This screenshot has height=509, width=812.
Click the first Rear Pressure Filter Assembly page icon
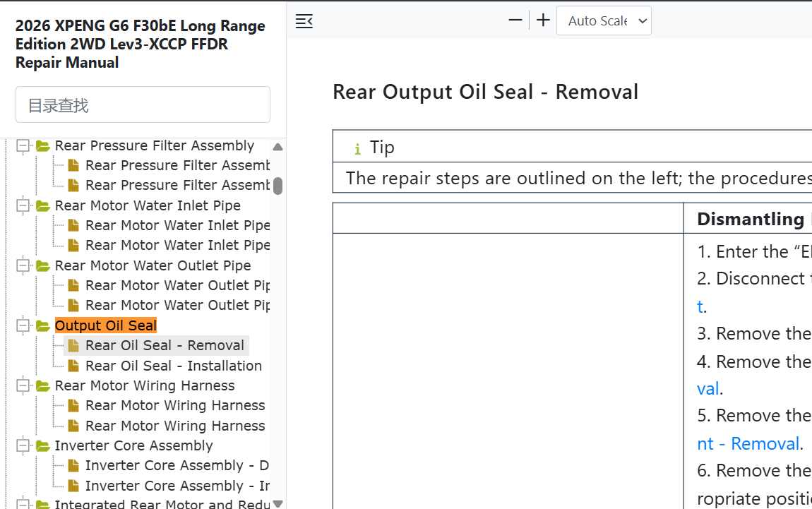(73, 165)
